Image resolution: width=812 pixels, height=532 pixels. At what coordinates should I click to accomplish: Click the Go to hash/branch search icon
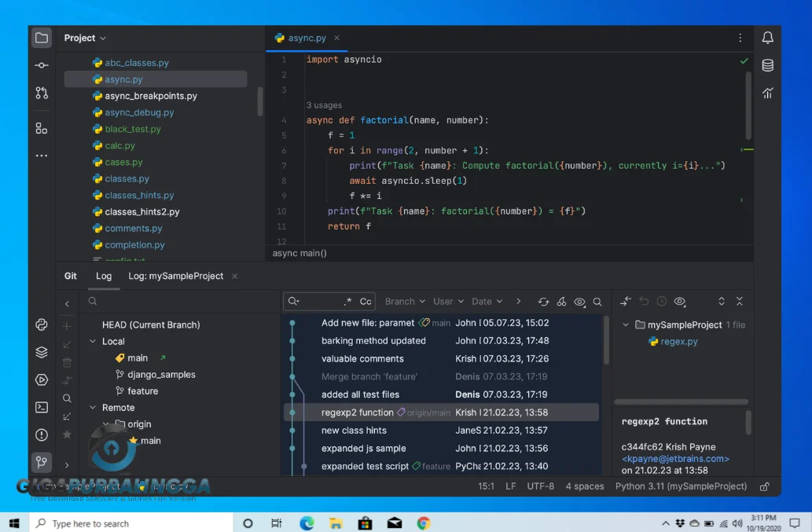click(597, 302)
